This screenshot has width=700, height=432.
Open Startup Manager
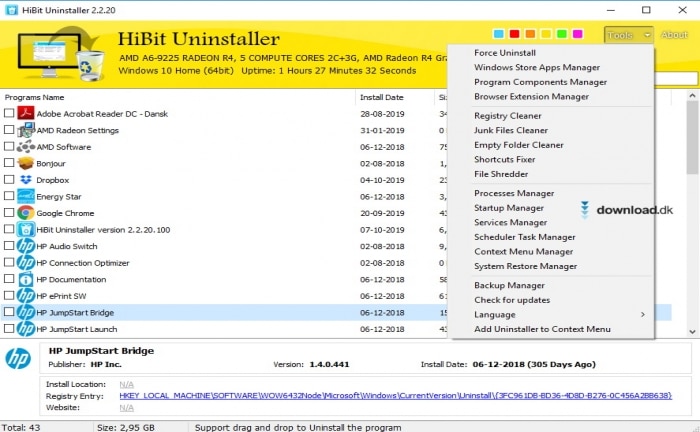coord(509,208)
